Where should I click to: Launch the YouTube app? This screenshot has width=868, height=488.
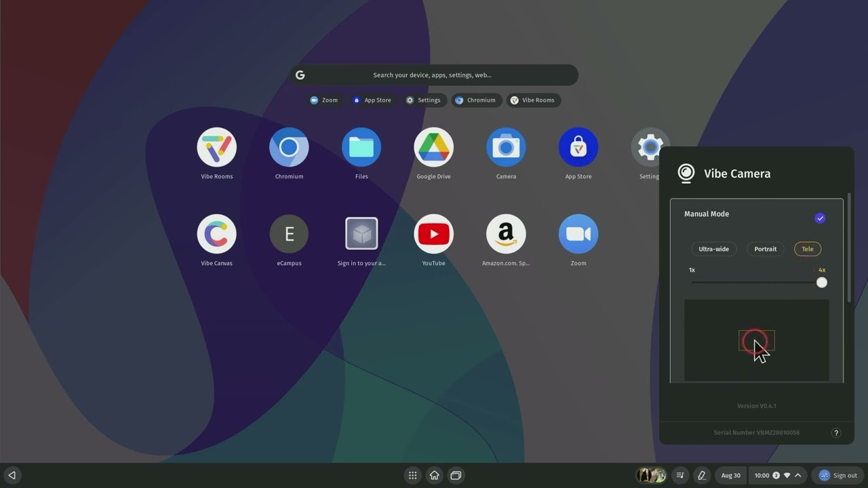tap(433, 234)
